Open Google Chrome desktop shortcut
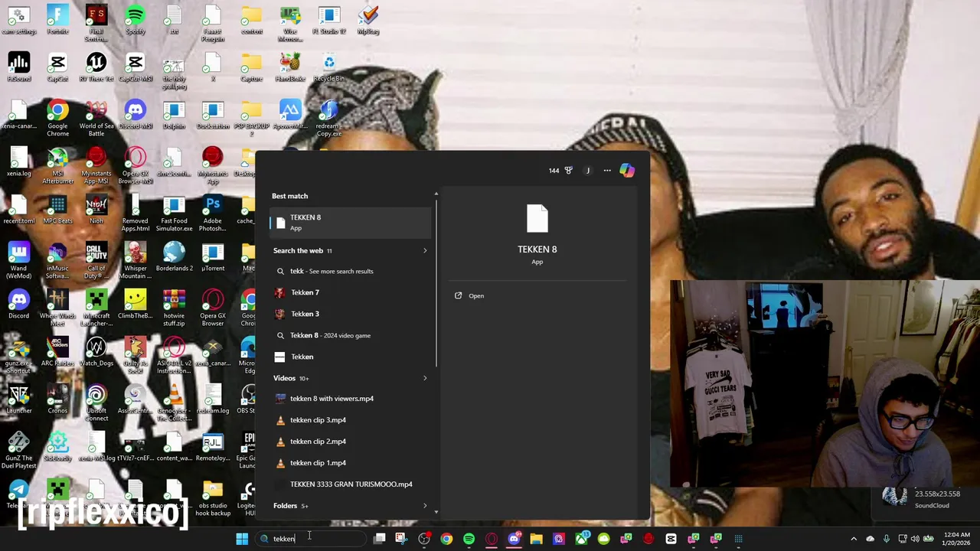The image size is (980, 551). (57, 119)
